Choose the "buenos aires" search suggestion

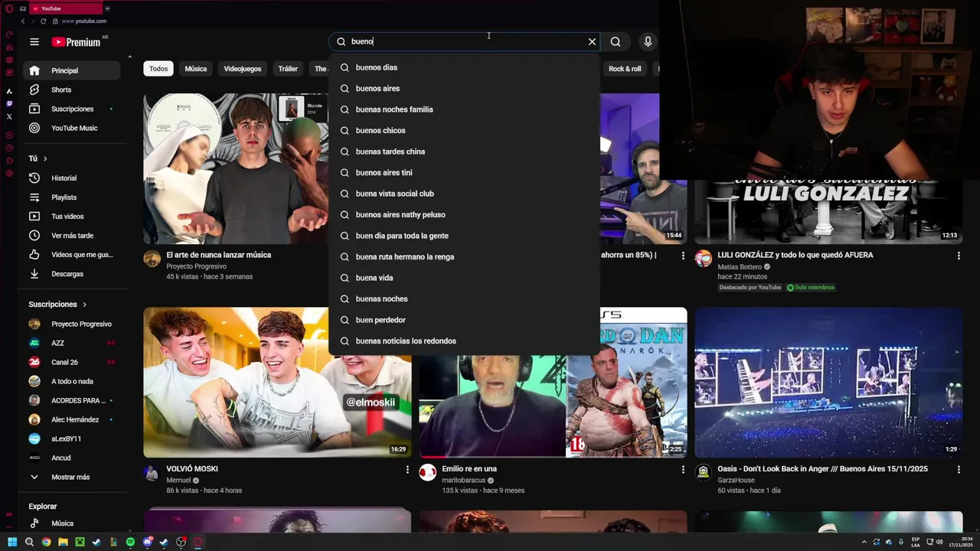pos(464,89)
